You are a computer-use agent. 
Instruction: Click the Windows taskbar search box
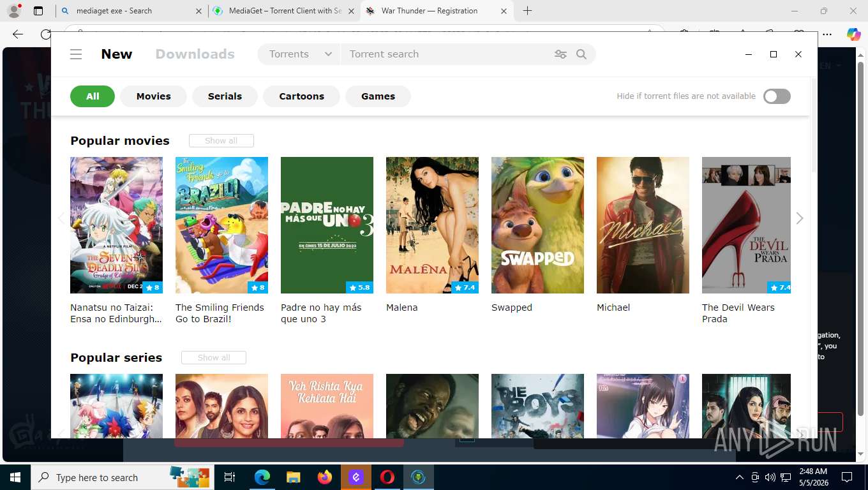[123, 477]
